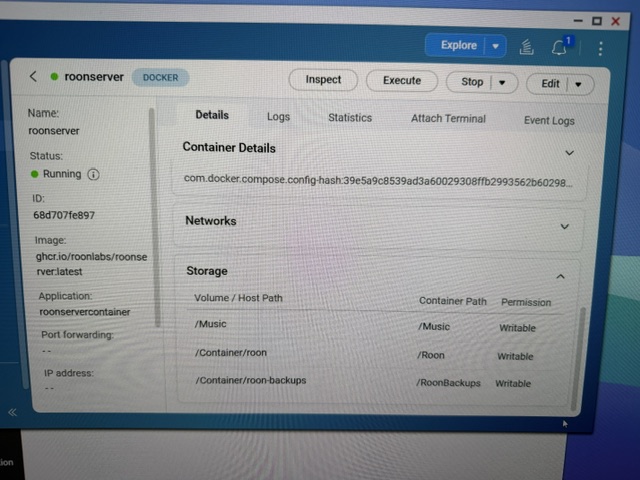Click the Writable permission for /RoonBackups
The image size is (640, 480).
(x=513, y=383)
